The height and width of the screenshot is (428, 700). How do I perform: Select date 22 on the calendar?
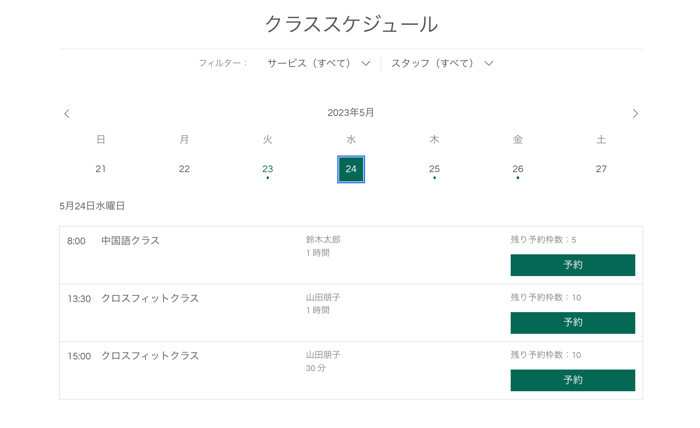point(184,169)
